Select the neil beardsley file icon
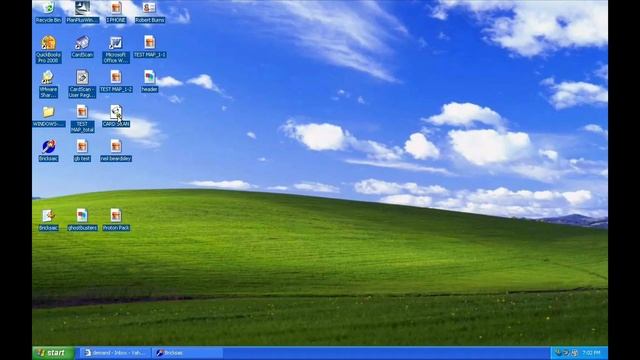The height and width of the screenshot is (360, 640). tap(116, 151)
